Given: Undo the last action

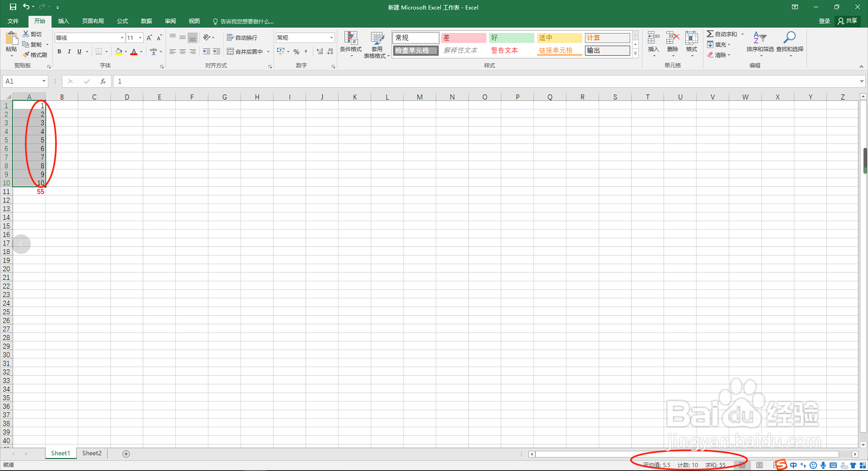Looking at the screenshot, I should pyautogui.click(x=26, y=7).
